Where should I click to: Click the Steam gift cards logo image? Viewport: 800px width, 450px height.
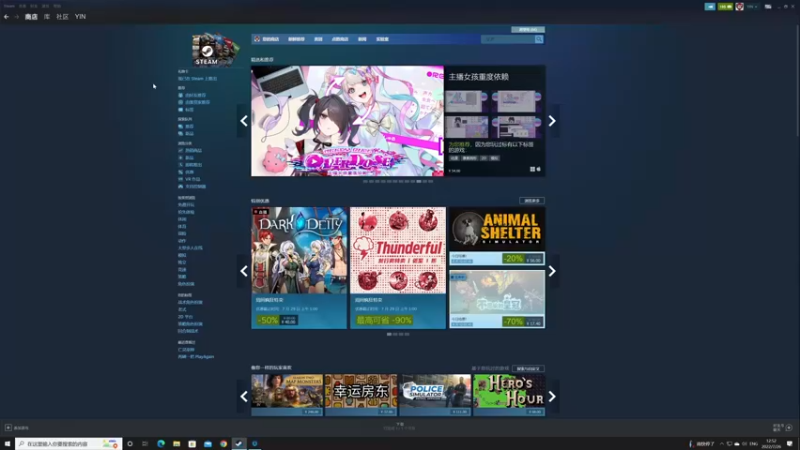[215, 49]
